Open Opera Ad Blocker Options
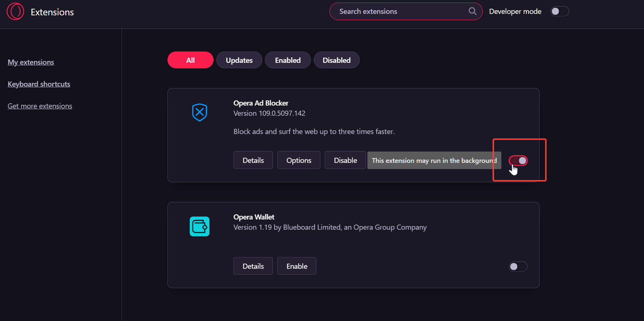This screenshot has height=321, width=644. pos(299,160)
